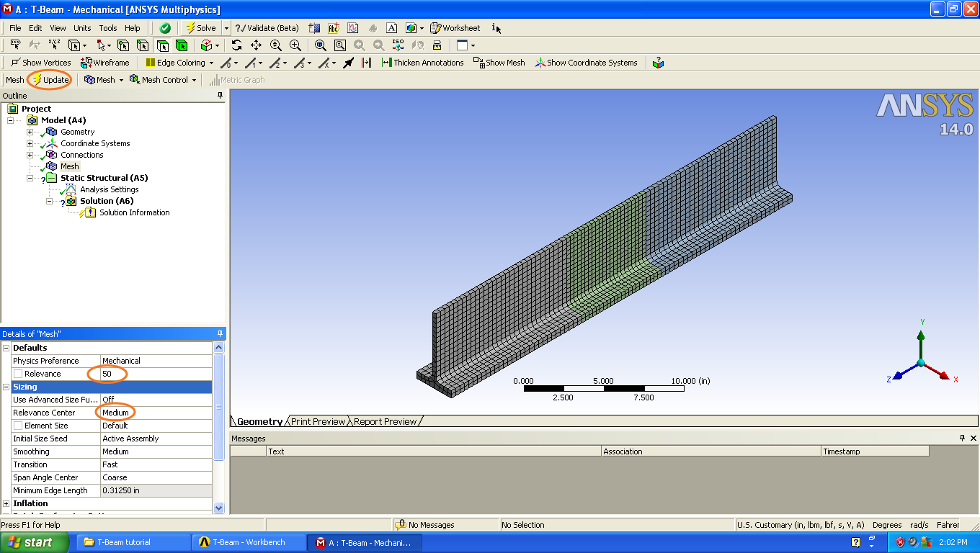Select Solution Information in outline
The height and width of the screenshot is (553, 980).
[134, 212]
